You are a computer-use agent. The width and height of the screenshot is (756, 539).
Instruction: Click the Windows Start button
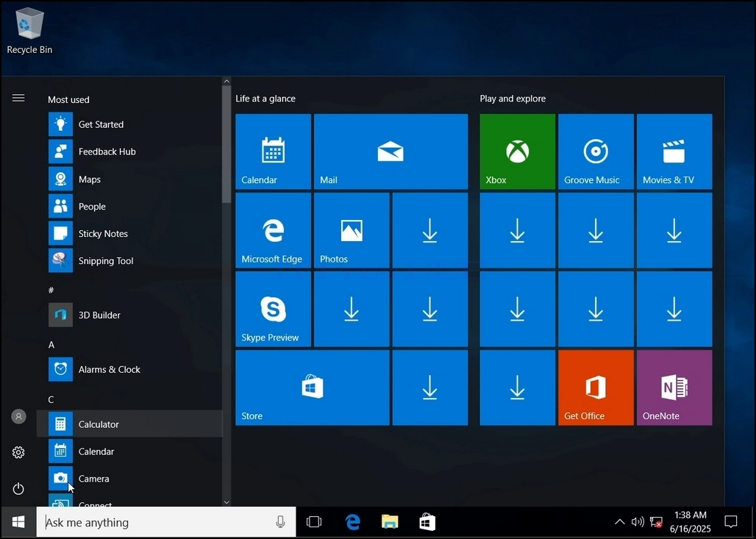tap(18, 522)
